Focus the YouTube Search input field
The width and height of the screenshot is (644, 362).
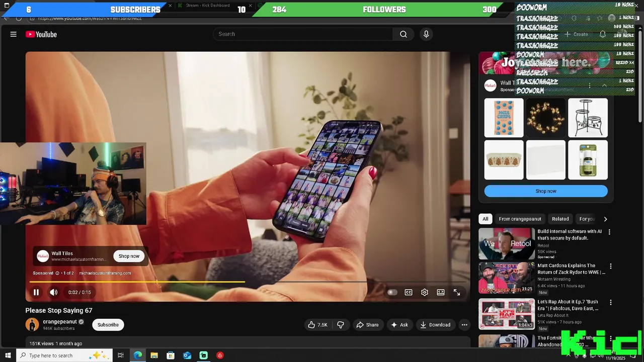point(303,34)
